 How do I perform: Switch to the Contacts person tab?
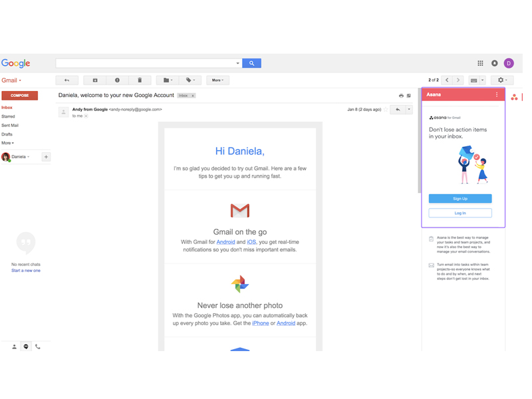[x=14, y=346]
